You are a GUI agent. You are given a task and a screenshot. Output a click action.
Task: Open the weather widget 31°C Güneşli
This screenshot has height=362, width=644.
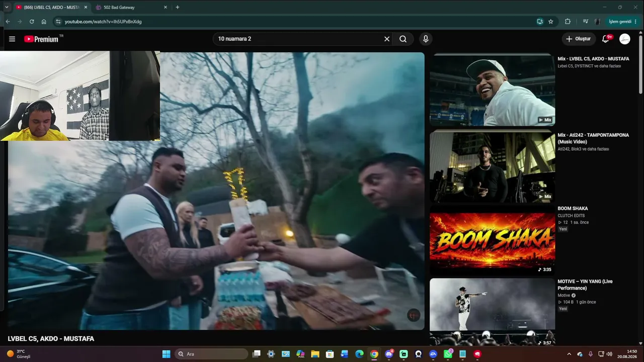[x=19, y=354]
